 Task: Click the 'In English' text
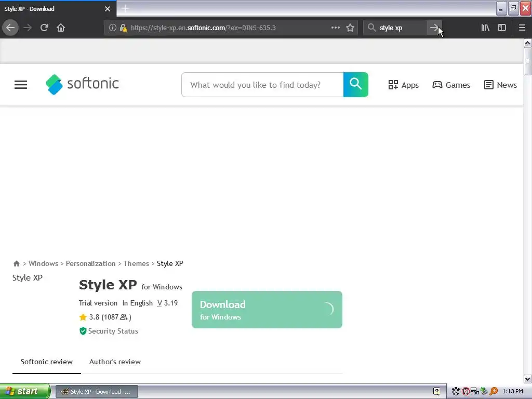coord(137,303)
